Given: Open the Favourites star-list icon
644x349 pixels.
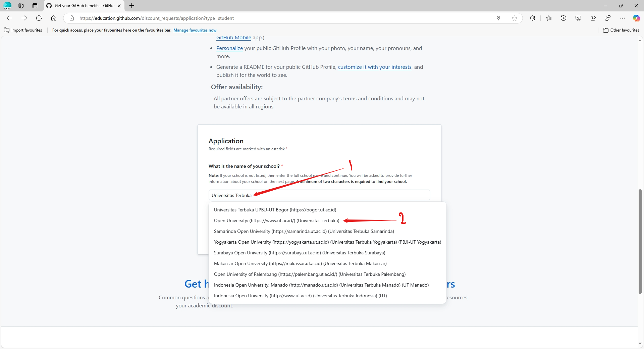Looking at the screenshot, I should tap(549, 18).
